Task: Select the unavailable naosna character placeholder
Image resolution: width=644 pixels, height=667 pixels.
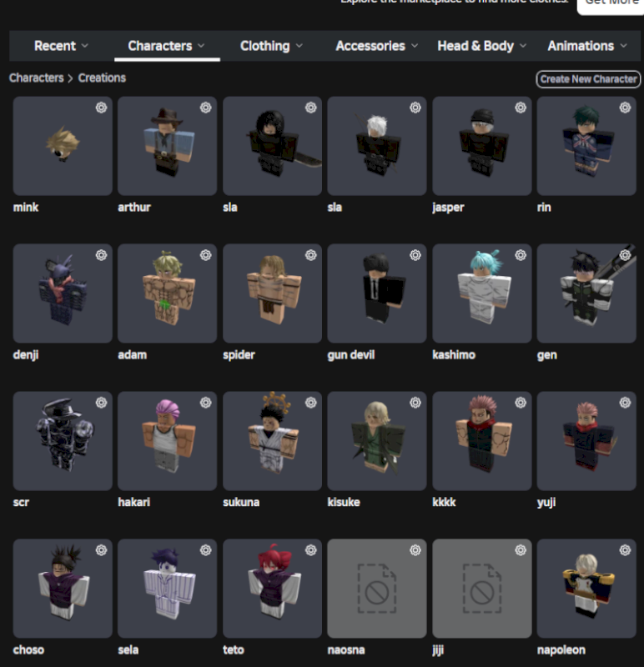Action: [x=377, y=589]
